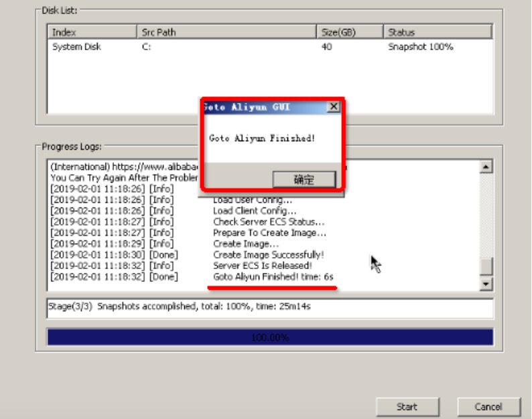Screen dimensions: 532x419
Task: Click the Size(GB) column header
Action: (x=350, y=32)
